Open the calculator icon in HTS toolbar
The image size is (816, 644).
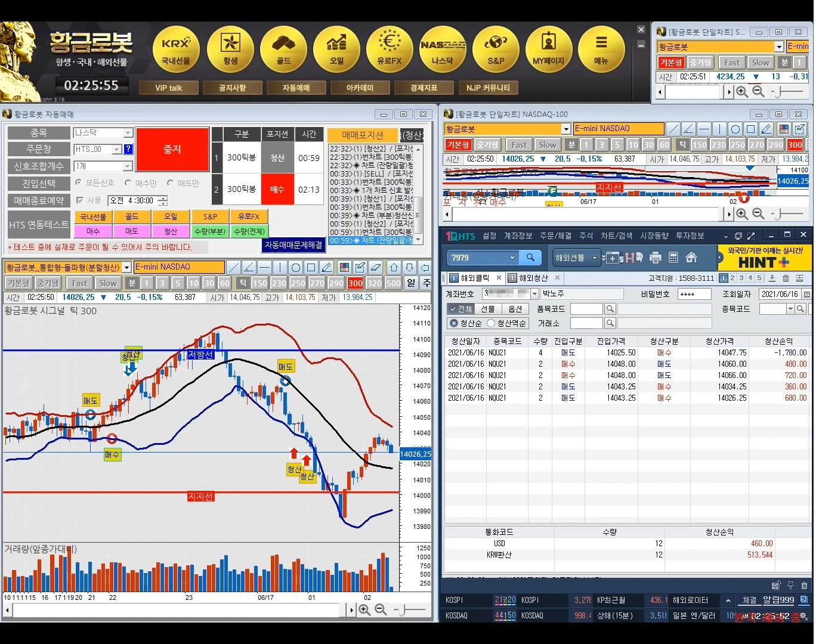click(673, 258)
